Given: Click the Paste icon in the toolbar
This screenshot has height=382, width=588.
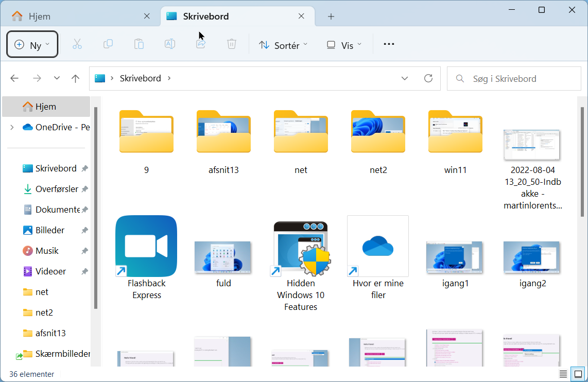Looking at the screenshot, I should pyautogui.click(x=139, y=44).
